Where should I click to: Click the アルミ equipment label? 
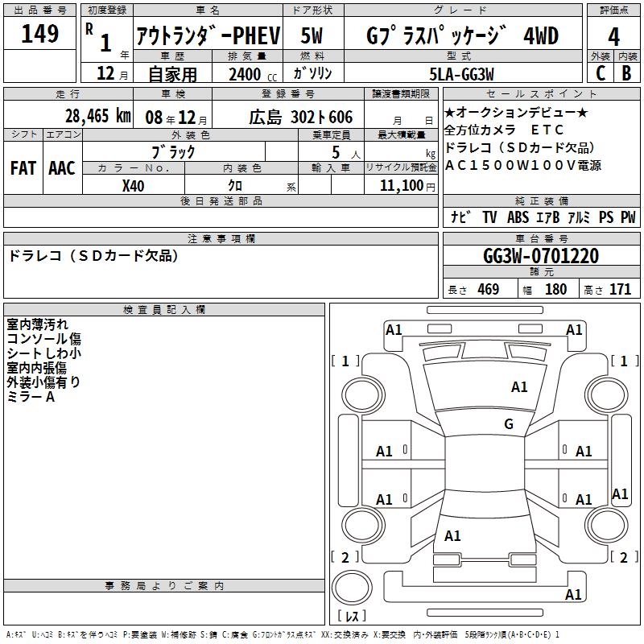coord(579,217)
